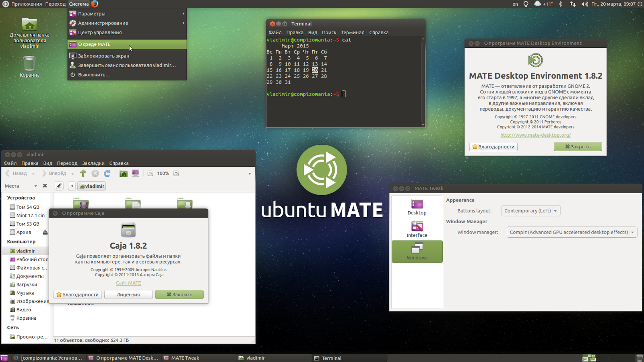Open the Bluetooth indicator in the panel

pos(560,4)
